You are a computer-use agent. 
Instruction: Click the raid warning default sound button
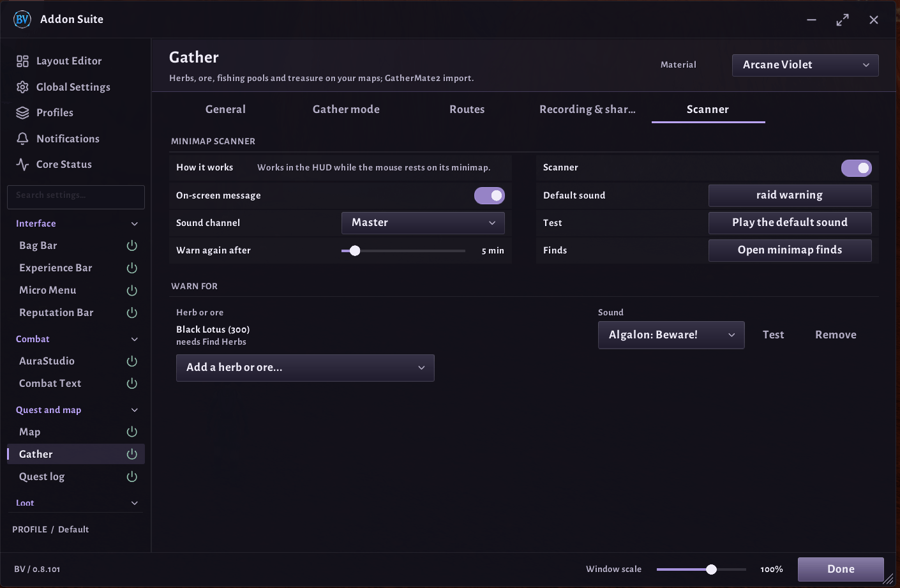[790, 195]
